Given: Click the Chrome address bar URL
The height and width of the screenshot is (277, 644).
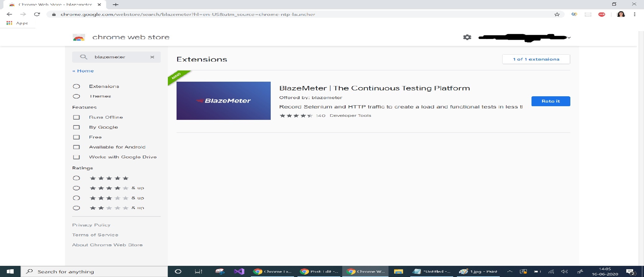Looking at the screenshot, I should tap(188, 14).
